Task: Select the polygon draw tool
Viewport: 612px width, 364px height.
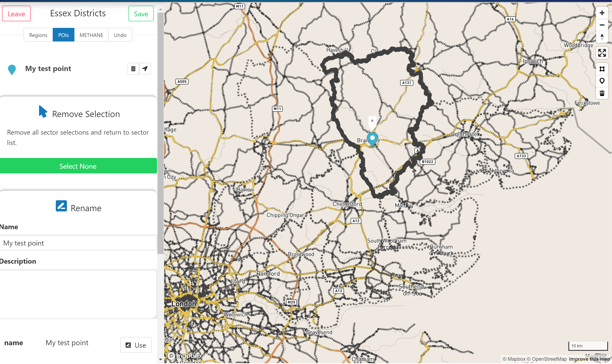Action: pos(602,69)
